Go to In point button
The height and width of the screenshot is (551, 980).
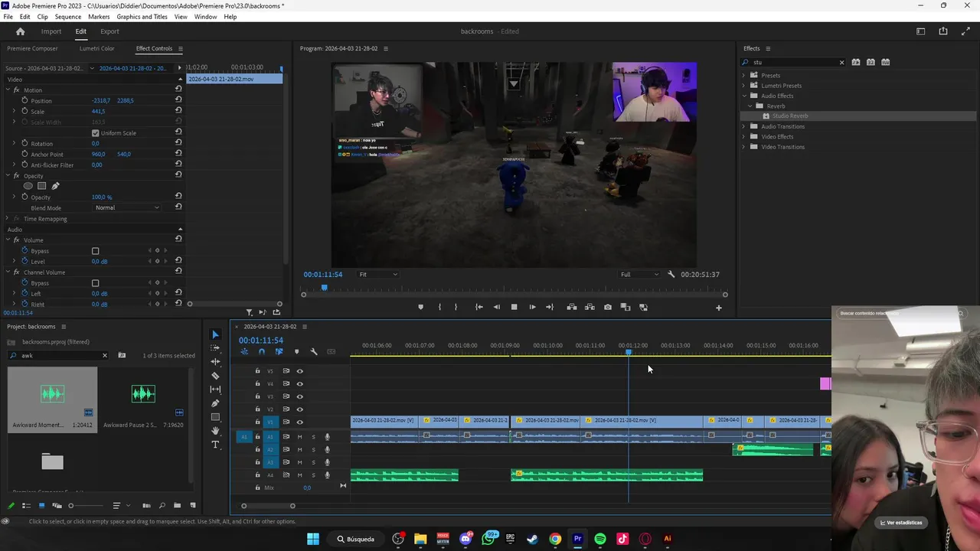click(479, 307)
